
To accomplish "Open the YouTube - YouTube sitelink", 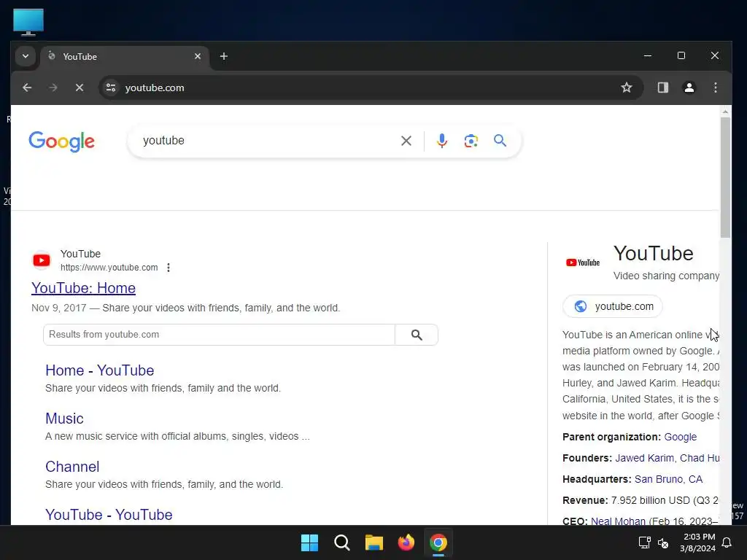I will pos(109,515).
